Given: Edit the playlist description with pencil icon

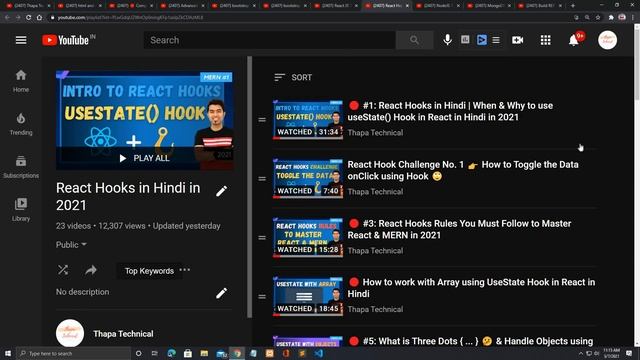Looking at the screenshot, I should click(221, 293).
